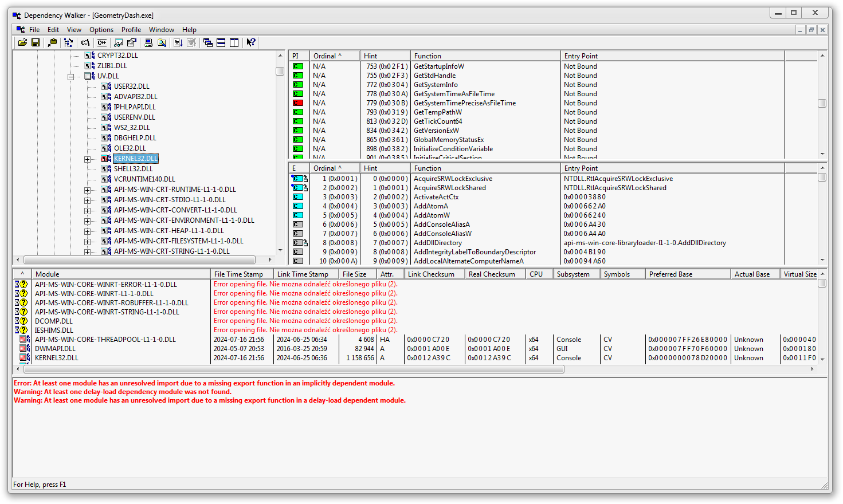Click the Start Profiling toolbar icon
Screen dimensions: 843x504
pyautogui.click(x=178, y=42)
